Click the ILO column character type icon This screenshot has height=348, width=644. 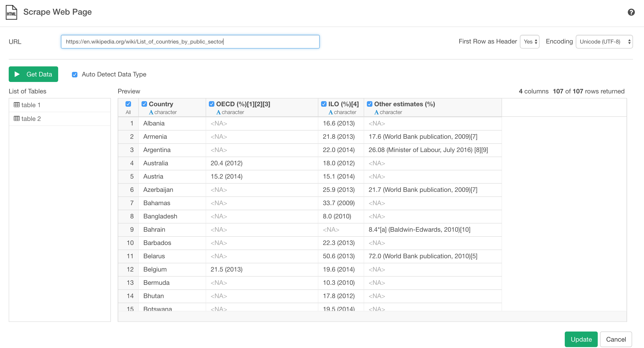click(x=330, y=112)
